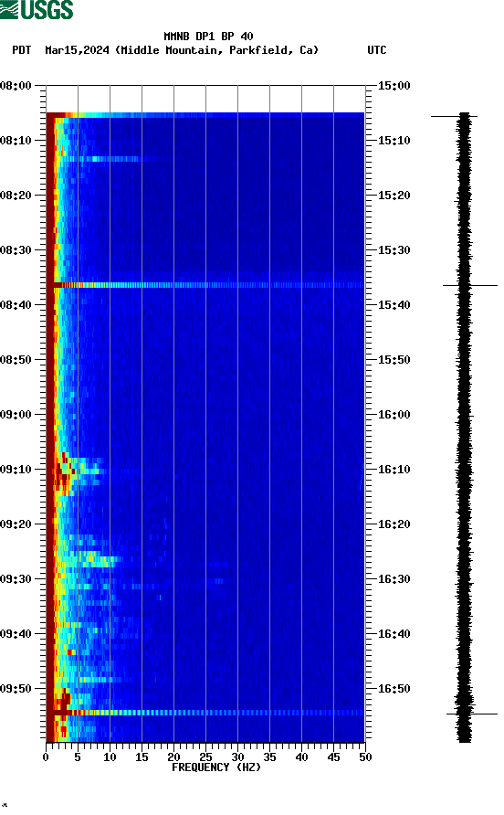
Task: Click the 40 Hz frequency tick label
Action: coord(301,757)
